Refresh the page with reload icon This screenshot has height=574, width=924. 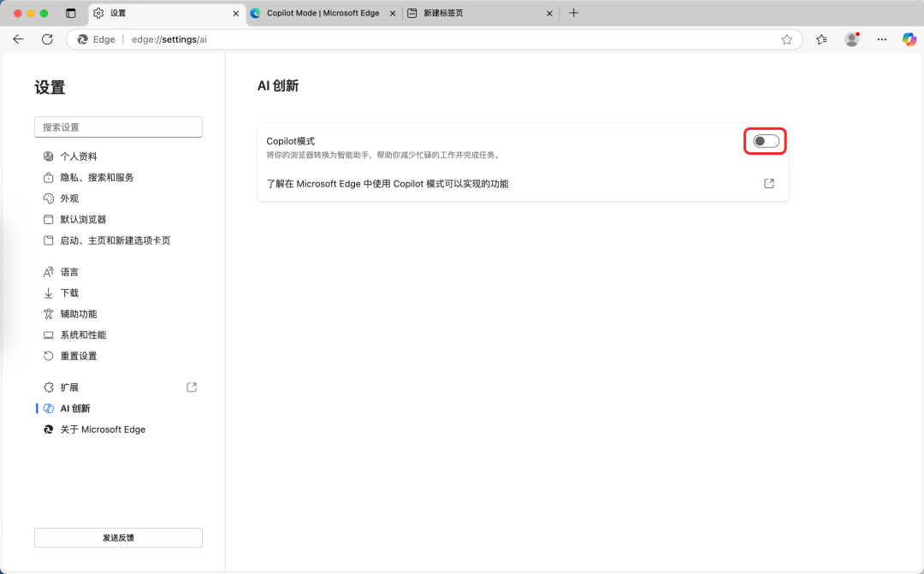pyautogui.click(x=47, y=39)
